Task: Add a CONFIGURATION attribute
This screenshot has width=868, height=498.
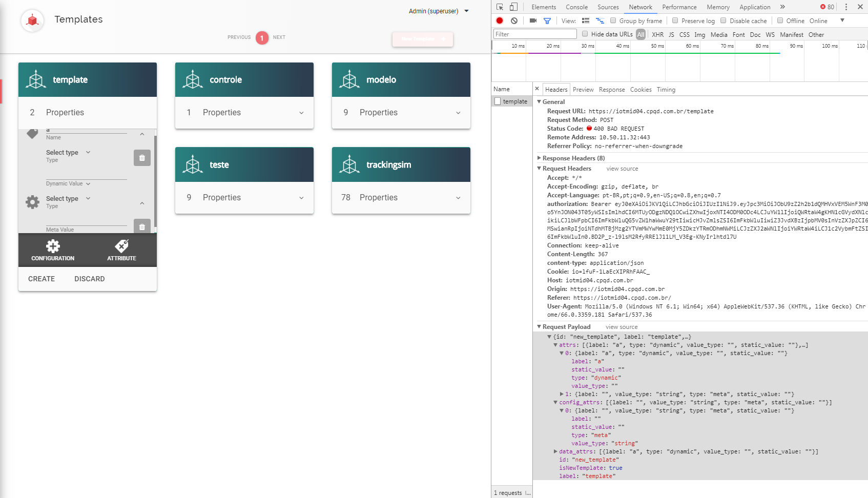Action: pyautogui.click(x=53, y=250)
